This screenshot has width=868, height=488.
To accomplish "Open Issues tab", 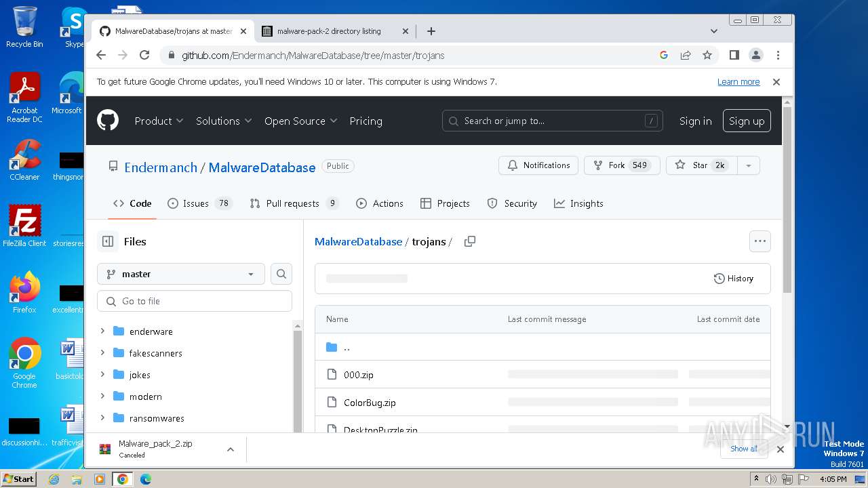I will [x=199, y=203].
